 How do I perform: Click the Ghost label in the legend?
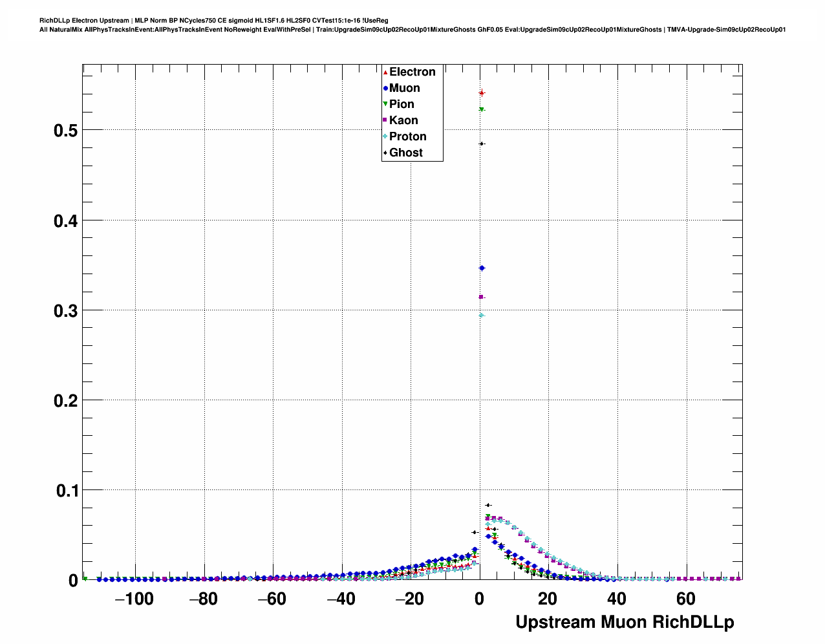405,153
